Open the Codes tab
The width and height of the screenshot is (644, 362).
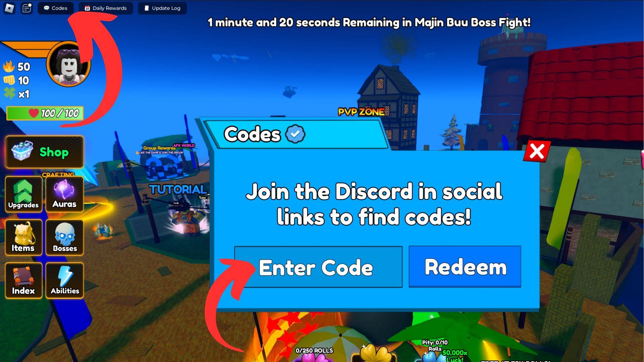point(55,8)
